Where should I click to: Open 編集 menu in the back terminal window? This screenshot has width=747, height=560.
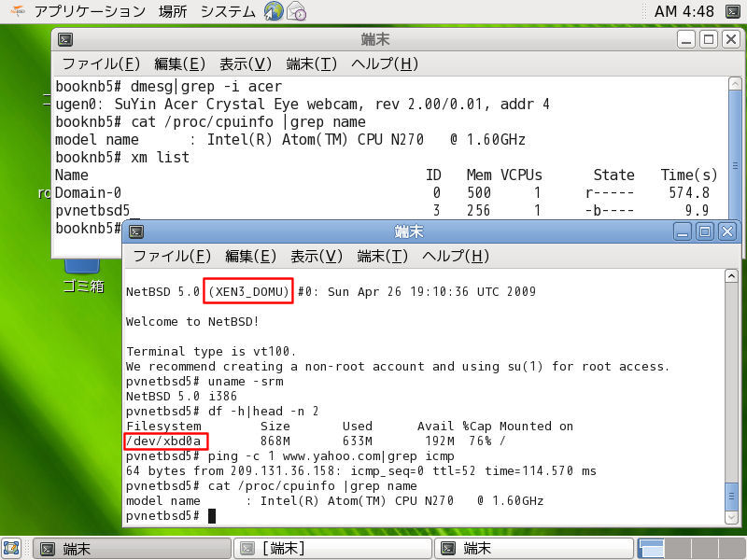pos(179,63)
